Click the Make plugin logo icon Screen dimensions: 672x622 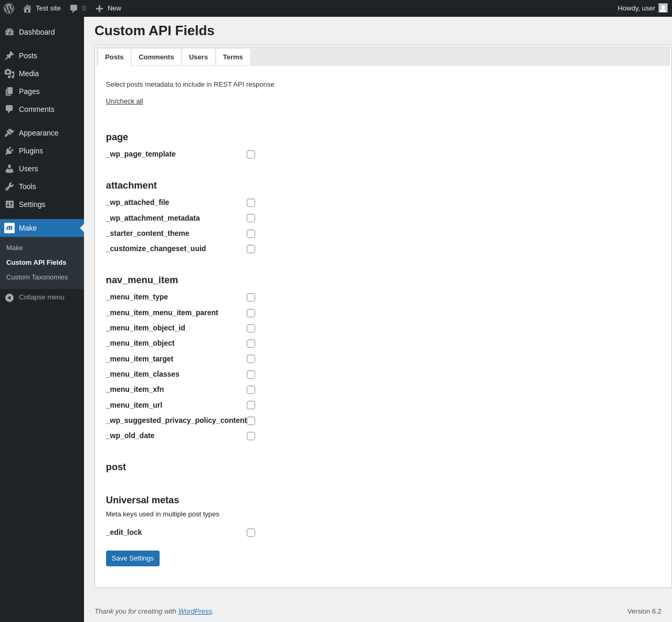[9, 228]
